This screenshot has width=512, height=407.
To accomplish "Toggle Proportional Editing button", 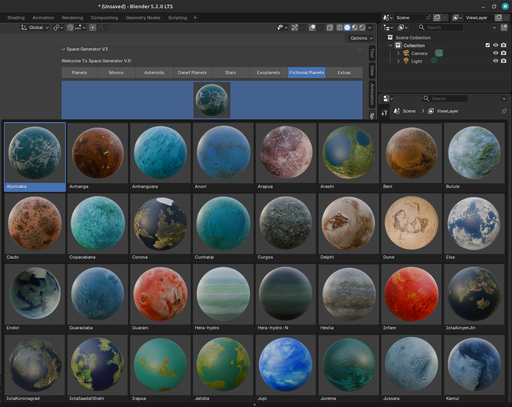I will [93, 28].
